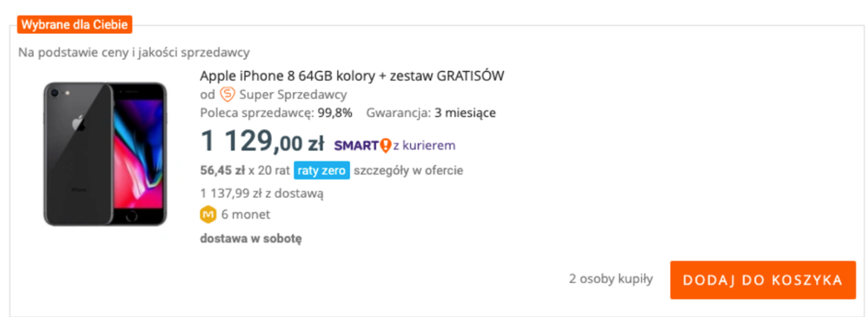Click the 'Gwarancja: 3 miesiące' info
Image resolution: width=868 pixels, height=317 pixels.
pyautogui.click(x=431, y=114)
